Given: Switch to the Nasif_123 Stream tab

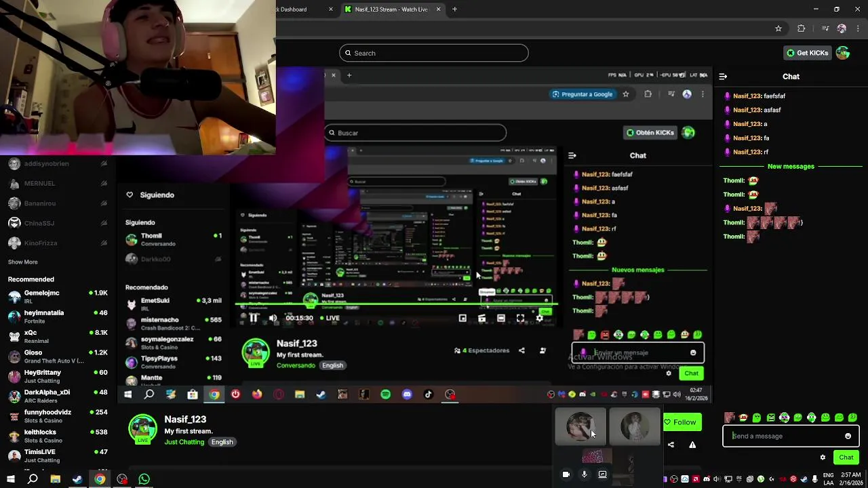Looking at the screenshot, I should click(392, 9).
